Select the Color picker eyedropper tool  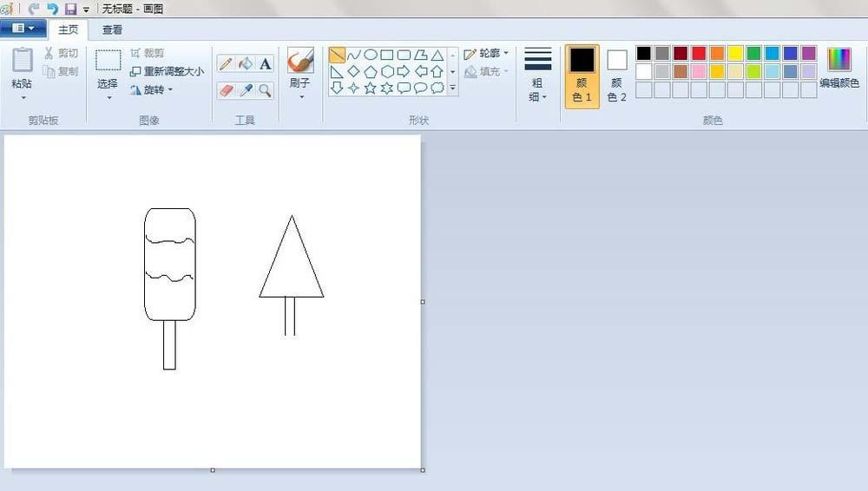coord(246,89)
